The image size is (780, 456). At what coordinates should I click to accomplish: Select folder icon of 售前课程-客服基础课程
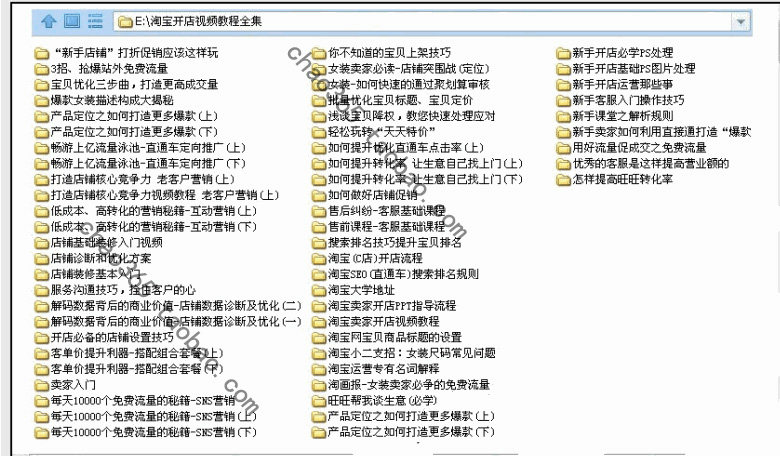click(x=319, y=227)
